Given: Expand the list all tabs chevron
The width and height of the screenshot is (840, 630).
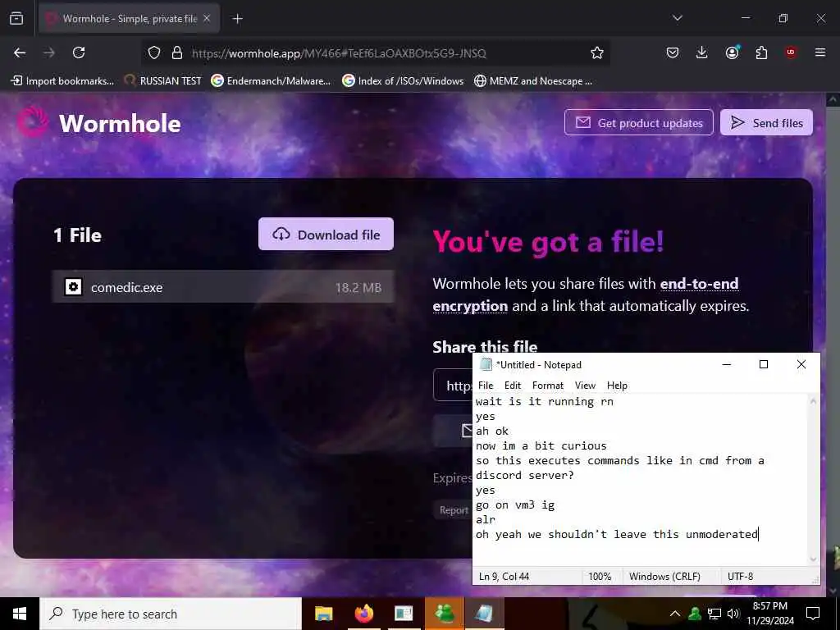Looking at the screenshot, I should tap(677, 18).
